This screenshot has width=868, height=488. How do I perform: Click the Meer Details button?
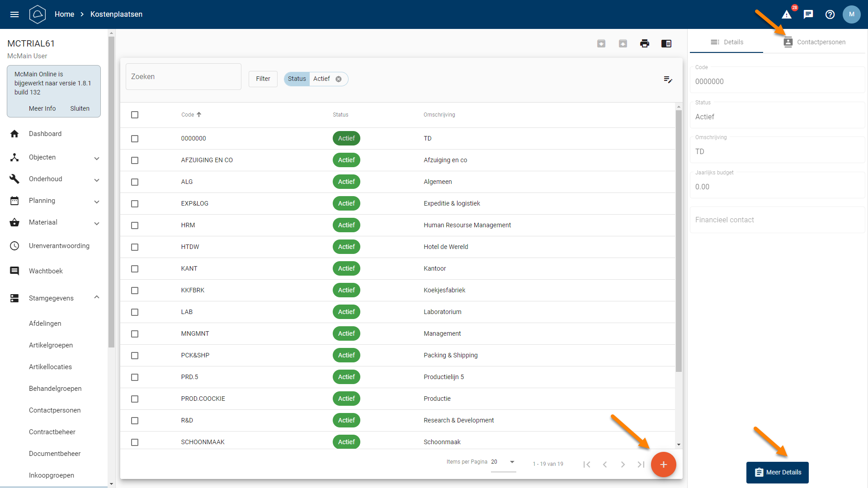click(777, 472)
